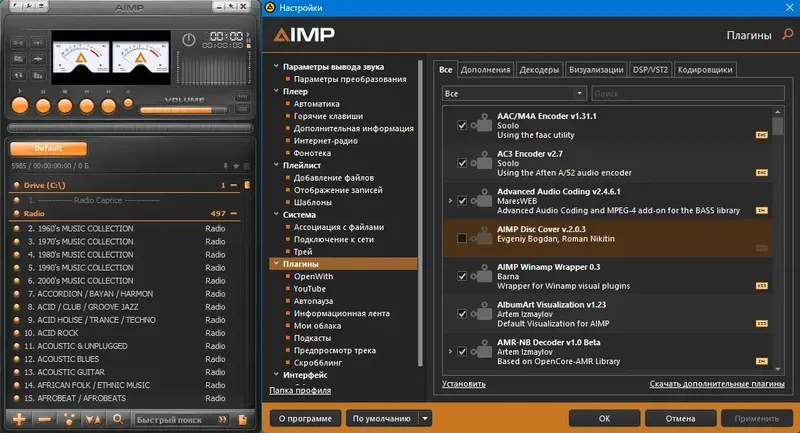Screen dimensions: 800x433
Task: Disable the AlbumArt Visualization plugin checkbox
Action: click(462, 314)
